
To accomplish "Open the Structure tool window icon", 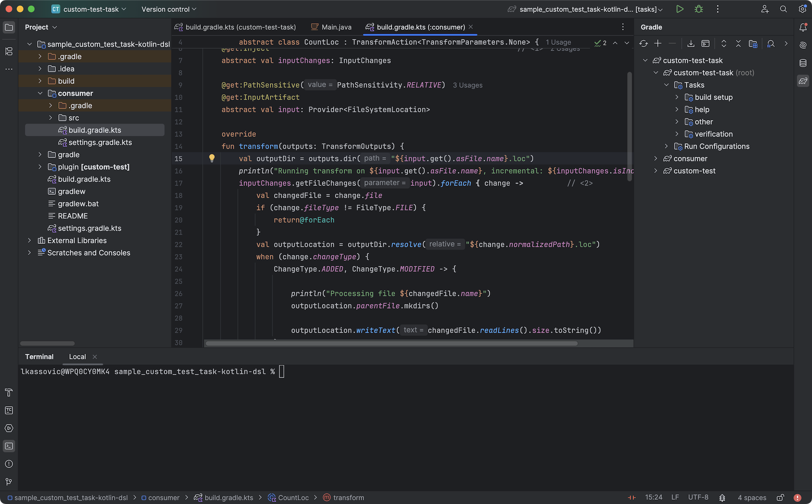I will 9,51.
